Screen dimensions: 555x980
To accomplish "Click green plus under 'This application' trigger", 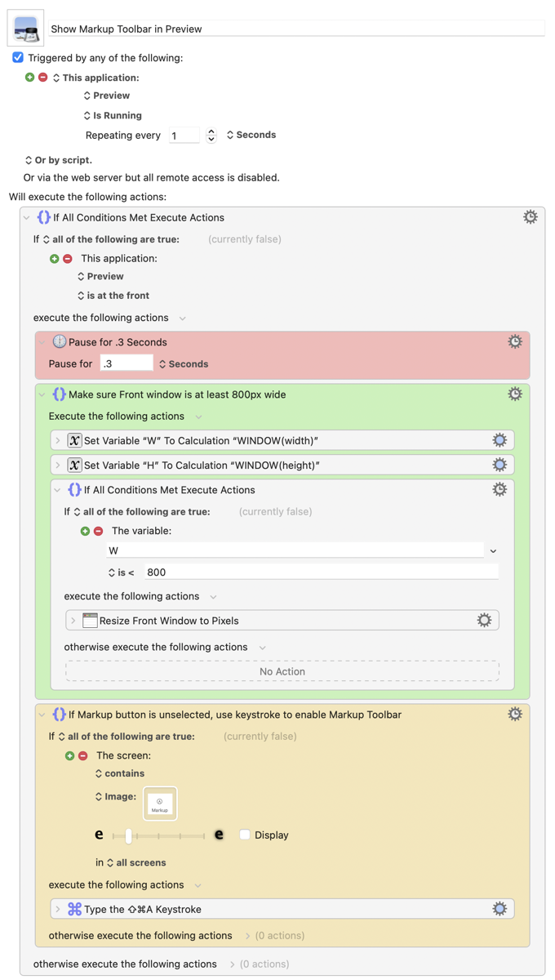I will tap(30, 78).
